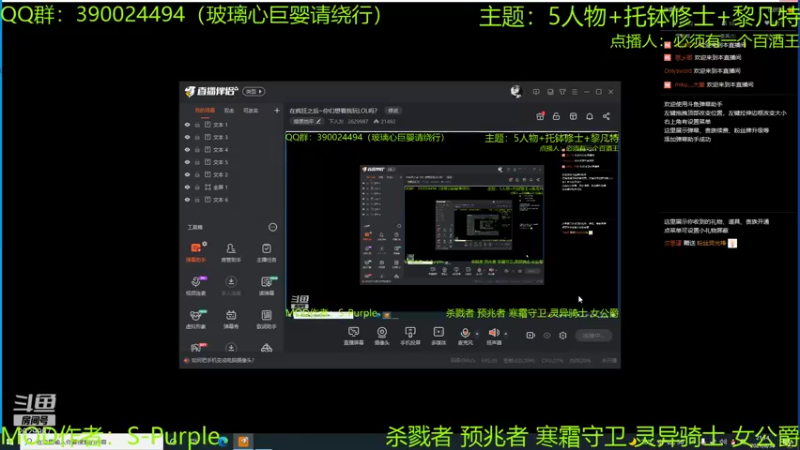Image resolution: width=800 pixels, height=450 pixels.
Task: Click the gift box icon with red dot
Action: coord(540,116)
